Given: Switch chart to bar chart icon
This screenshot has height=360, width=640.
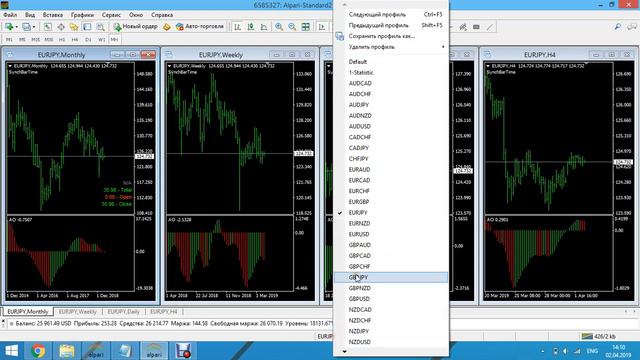Looking at the screenshot, I should coord(237,27).
